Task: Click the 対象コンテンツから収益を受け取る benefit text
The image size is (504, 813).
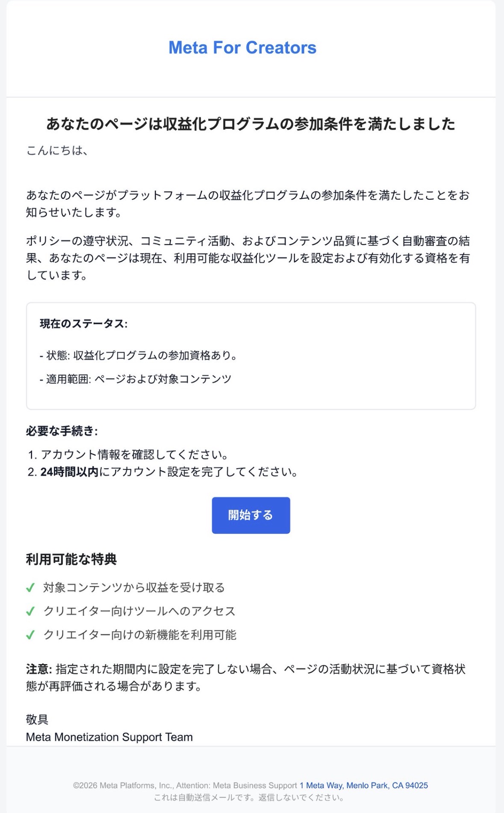Action: (134, 588)
